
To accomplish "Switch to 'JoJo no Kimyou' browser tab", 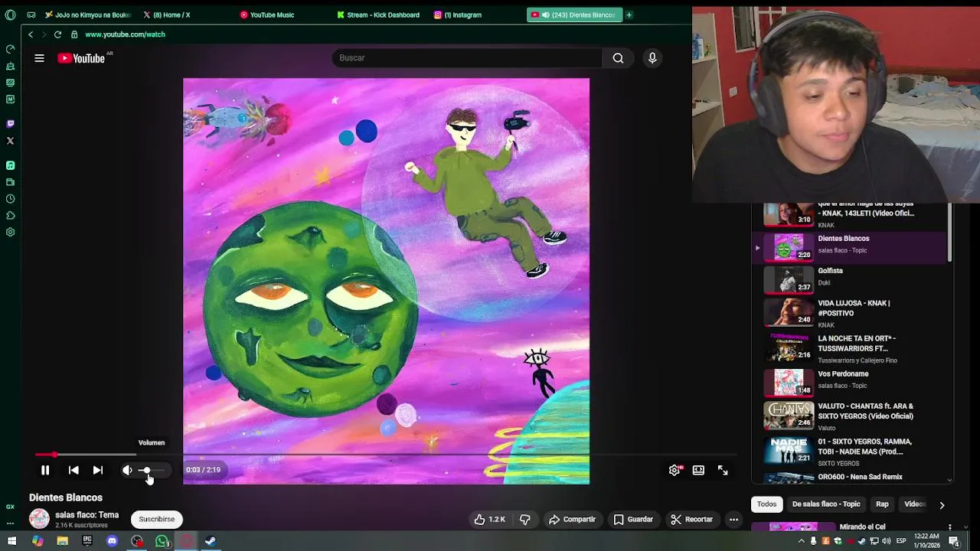I will (88, 15).
